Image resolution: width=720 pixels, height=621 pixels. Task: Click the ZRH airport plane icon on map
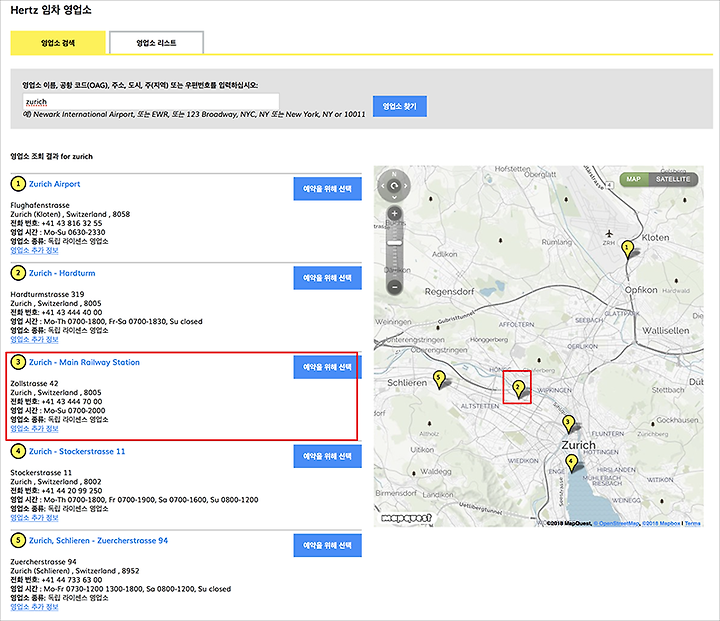pyautogui.click(x=609, y=234)
